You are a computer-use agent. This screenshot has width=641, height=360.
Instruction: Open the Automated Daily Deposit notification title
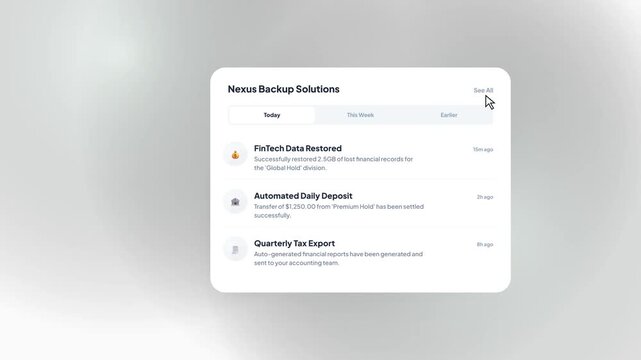coord(303,196)
